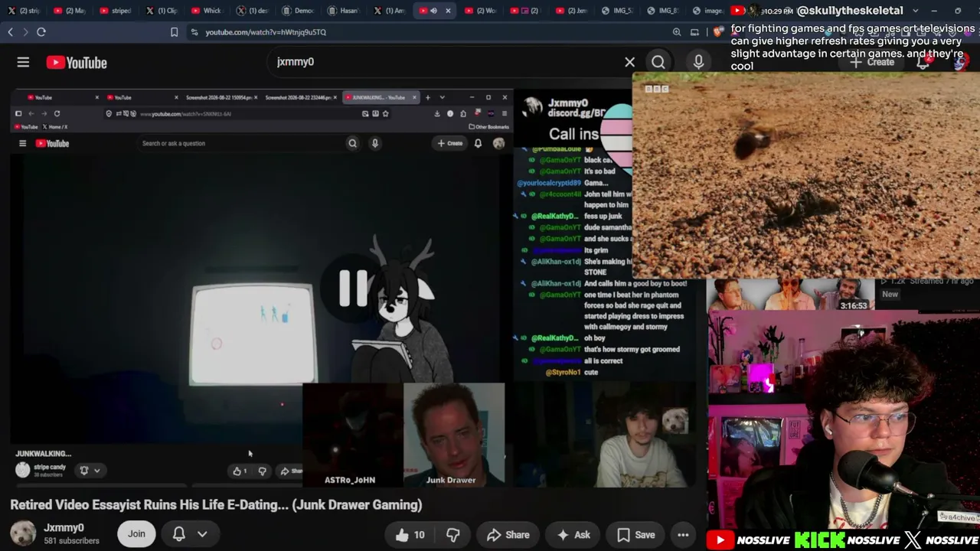Open the Jxmmy0 channel name link

(64, 527)
